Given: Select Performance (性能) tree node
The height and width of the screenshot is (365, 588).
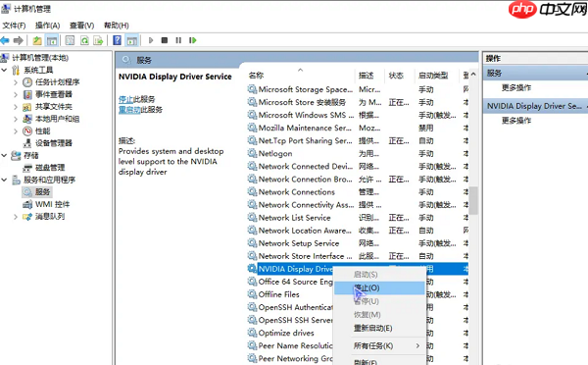Looking at the screenshot, I should pos(42,131).
